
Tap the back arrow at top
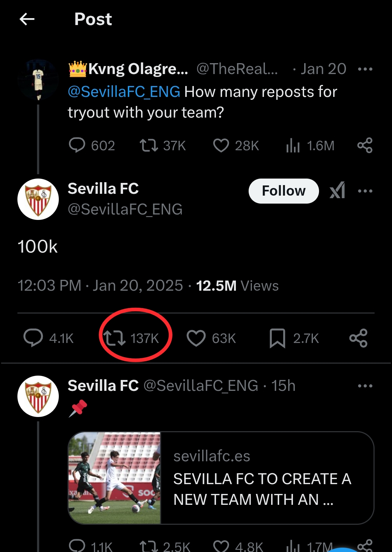[27, 19]
